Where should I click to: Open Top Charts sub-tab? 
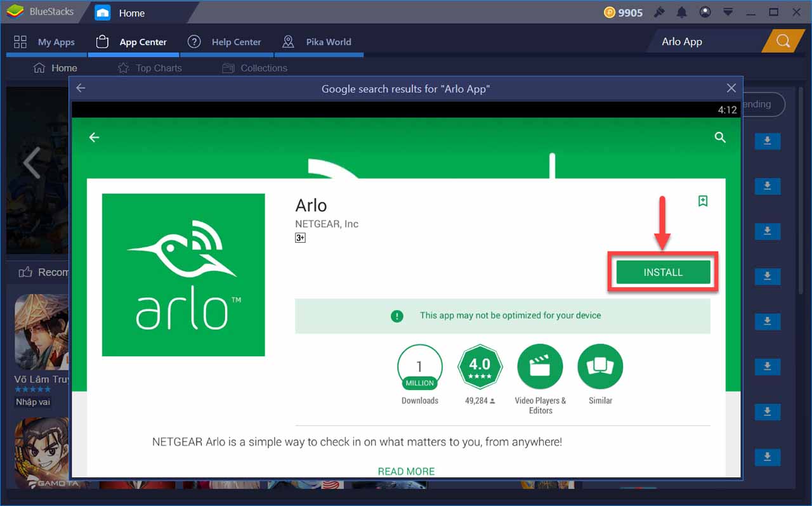(150, 68)
